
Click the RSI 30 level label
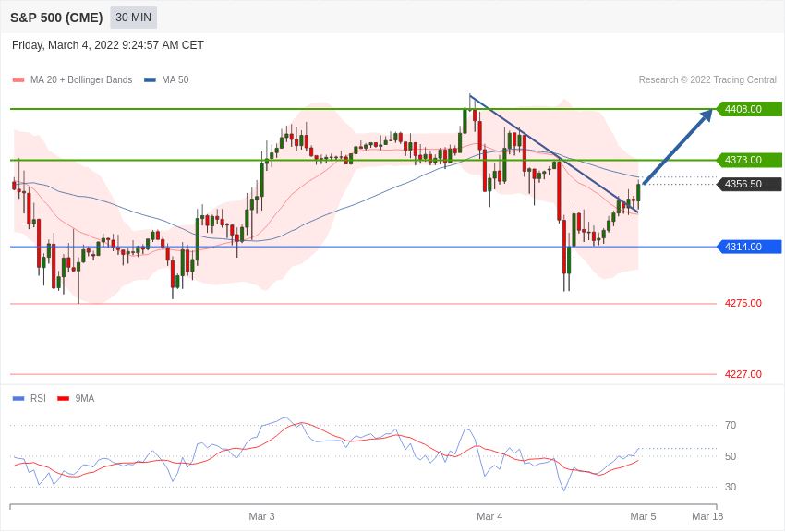[x=731, y=487]
